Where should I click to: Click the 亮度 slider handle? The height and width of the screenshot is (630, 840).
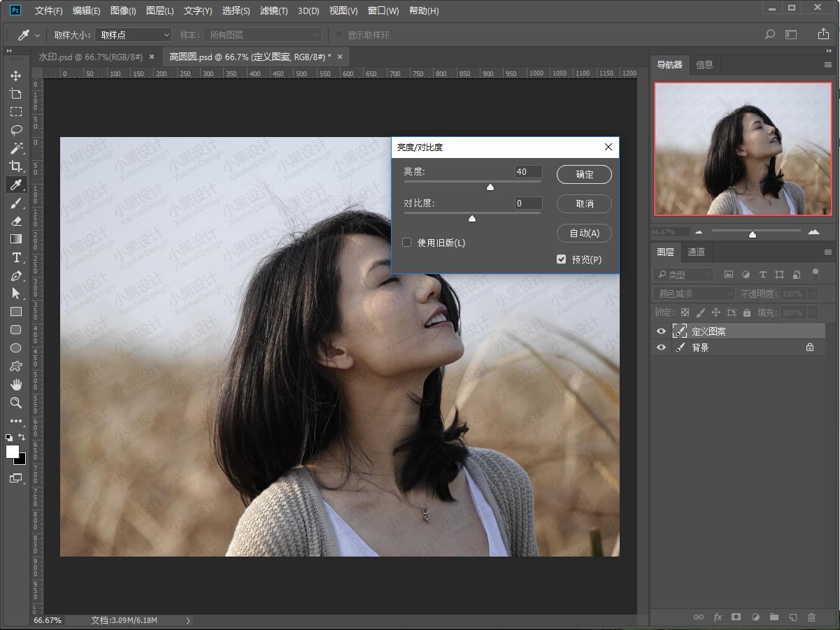pos(490,187)
